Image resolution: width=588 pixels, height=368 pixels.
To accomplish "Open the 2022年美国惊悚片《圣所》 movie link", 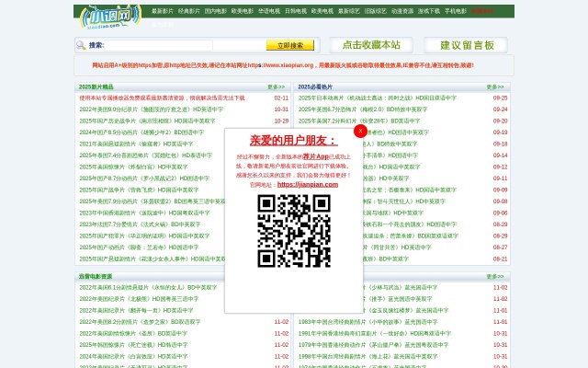I will 130,332.
